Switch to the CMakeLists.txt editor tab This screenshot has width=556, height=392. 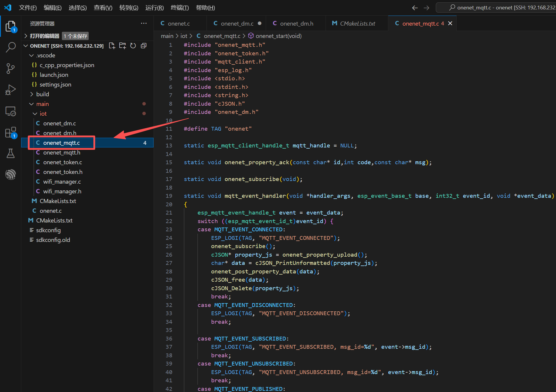(357, 23)
